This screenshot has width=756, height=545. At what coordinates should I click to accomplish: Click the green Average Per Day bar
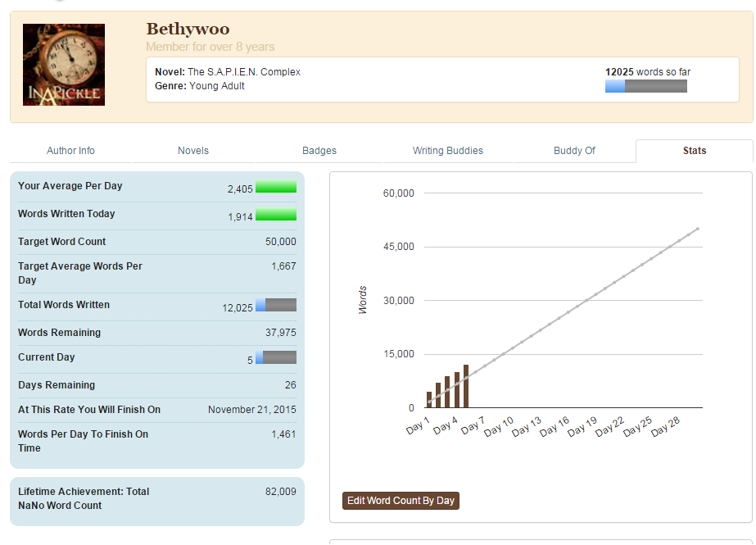[x=275, y=187]
